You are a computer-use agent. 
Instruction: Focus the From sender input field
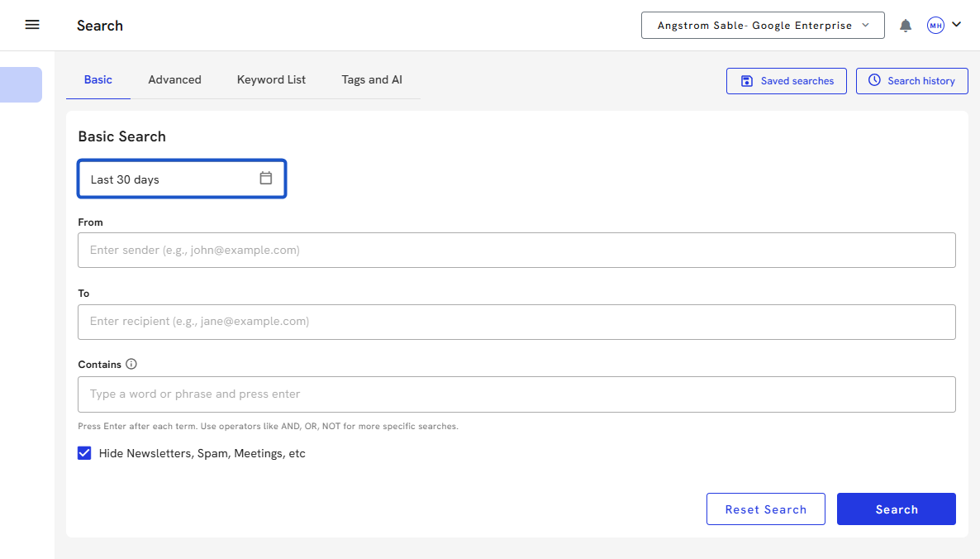click(516, 250)
